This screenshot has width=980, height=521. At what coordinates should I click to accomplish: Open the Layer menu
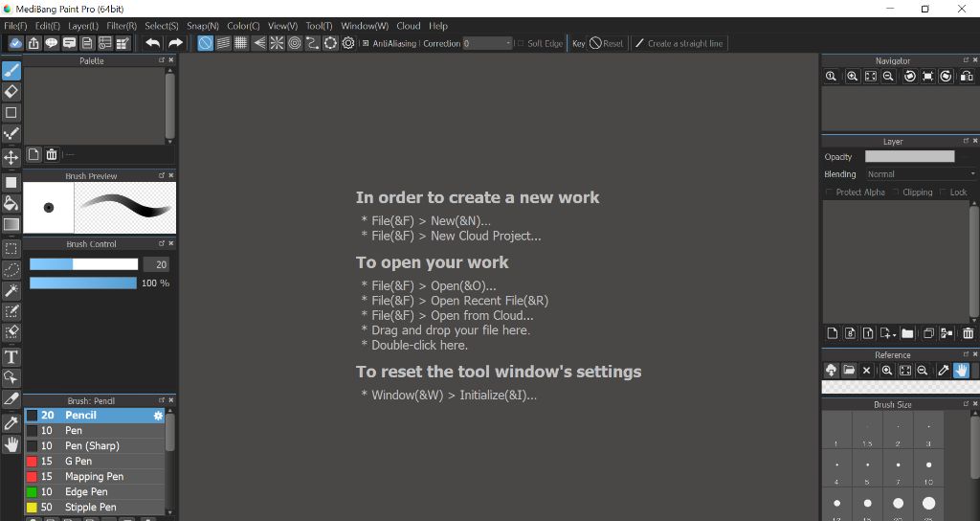click(x=83, y=26)
